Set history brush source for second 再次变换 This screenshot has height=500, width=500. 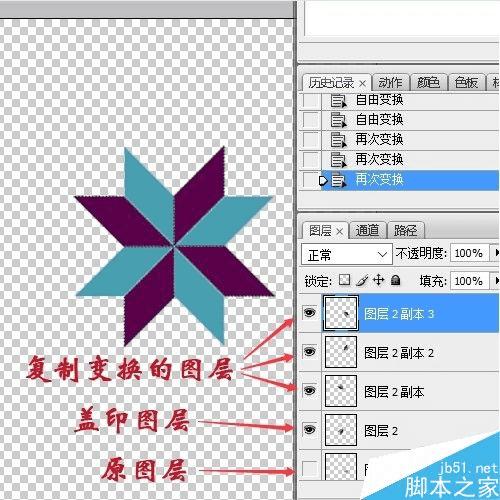pyautogui.click(x=310, y=160)
